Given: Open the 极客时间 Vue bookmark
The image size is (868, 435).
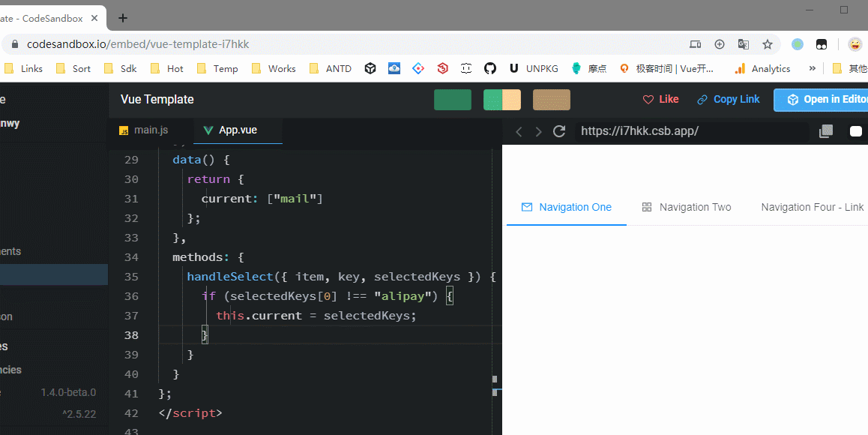Looking at the screenshot, I should [x=667, y=69].
